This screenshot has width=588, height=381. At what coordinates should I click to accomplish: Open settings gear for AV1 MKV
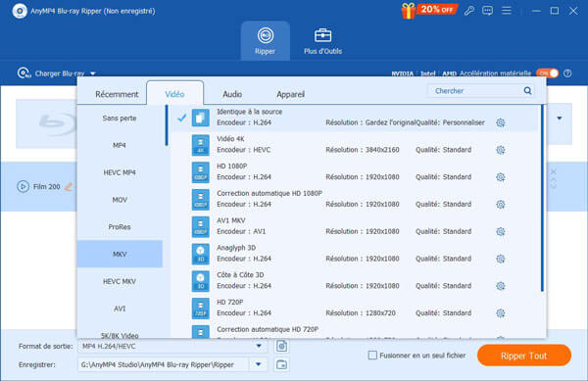pyautogui.click(x=500, y=231)
